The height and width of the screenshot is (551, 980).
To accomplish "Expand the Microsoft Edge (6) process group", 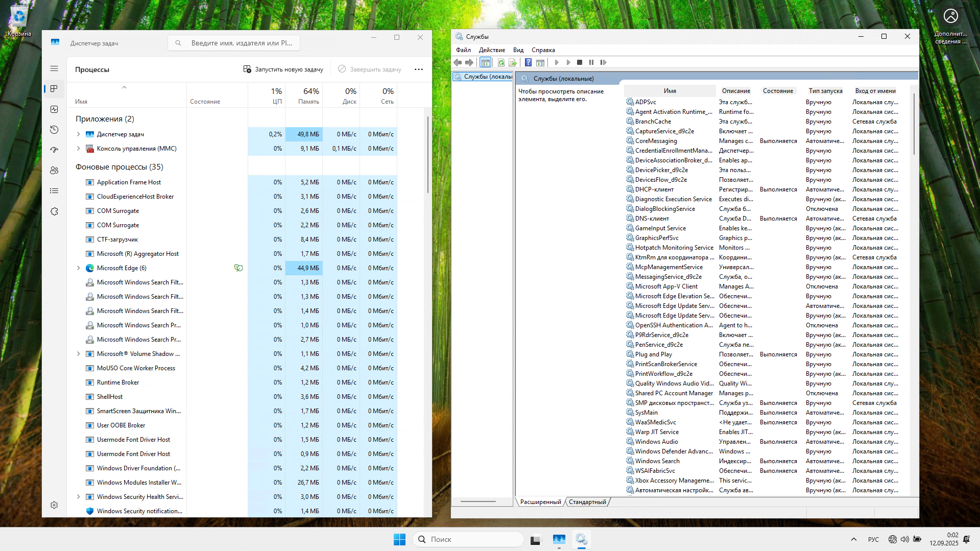I will click(x=78, y=268).
